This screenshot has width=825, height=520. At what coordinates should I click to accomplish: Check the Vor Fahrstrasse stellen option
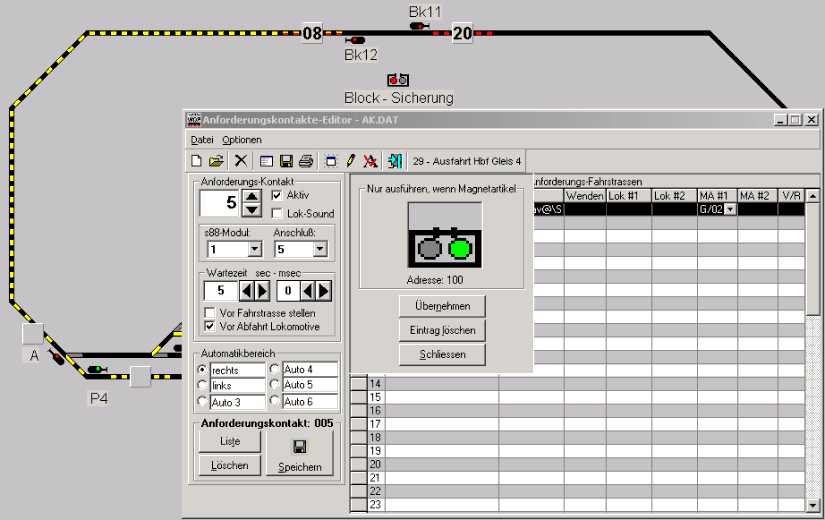(209, 313)
